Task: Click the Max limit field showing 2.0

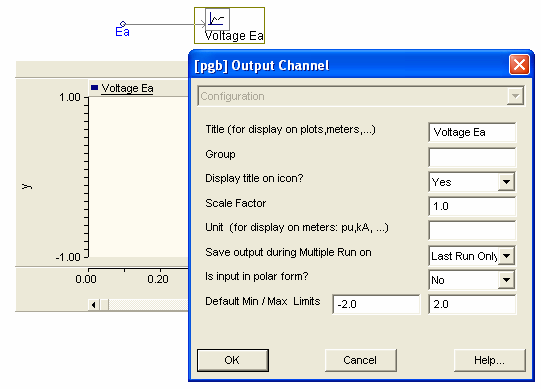Action: click(472, 304)
